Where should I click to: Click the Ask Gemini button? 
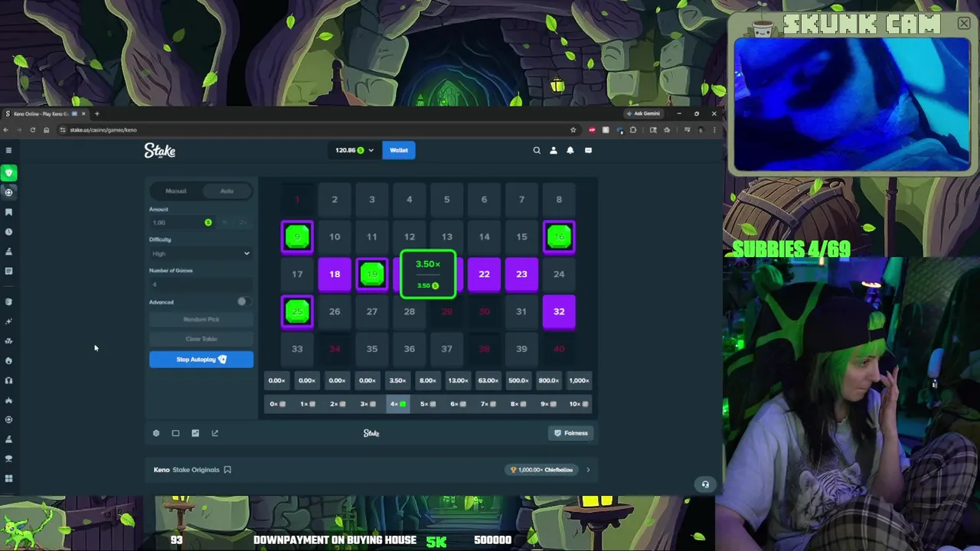click(643, 113)
